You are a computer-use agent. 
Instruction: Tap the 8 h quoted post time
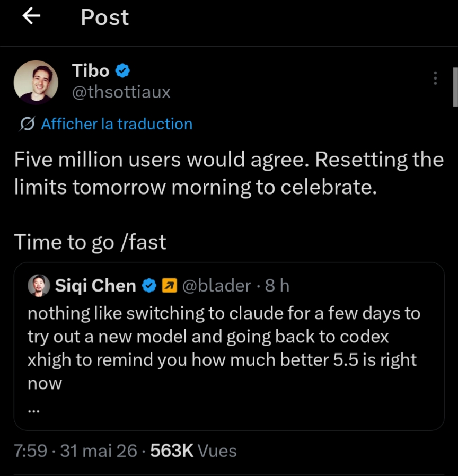(x=277, y=286)
